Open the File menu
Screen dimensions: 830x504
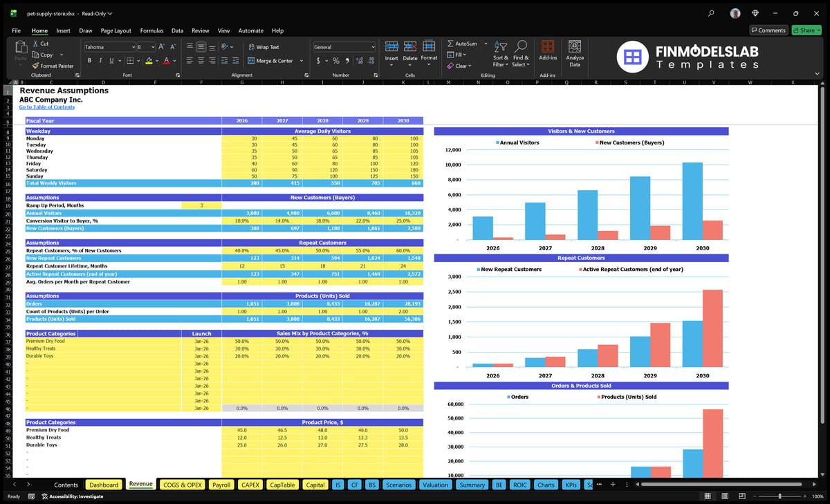pos(16,30)
